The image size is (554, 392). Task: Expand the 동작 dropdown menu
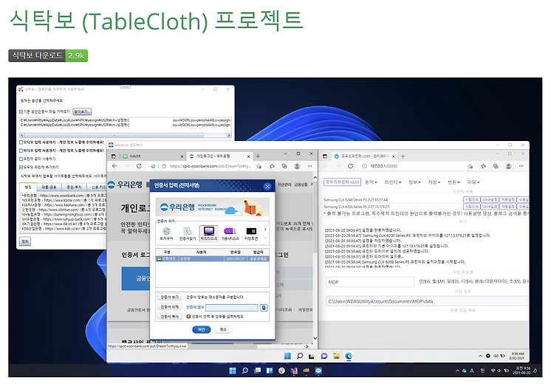pos(371,182)
